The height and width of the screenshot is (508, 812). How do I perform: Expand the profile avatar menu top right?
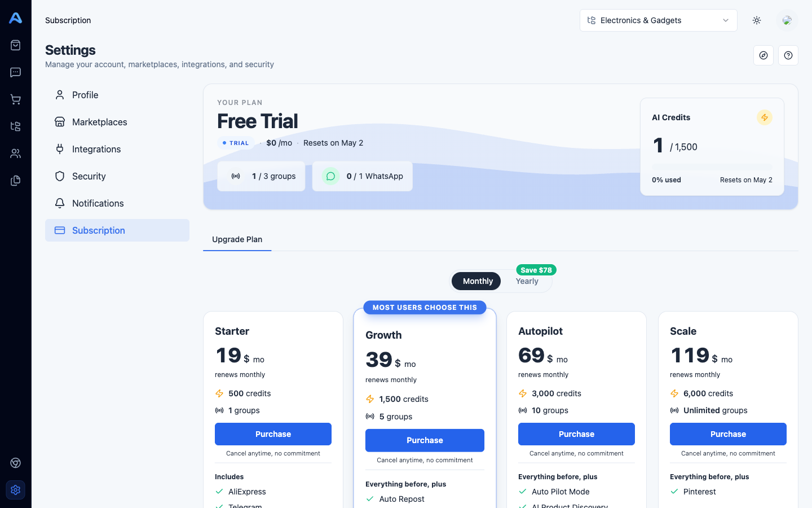point(787,20)
